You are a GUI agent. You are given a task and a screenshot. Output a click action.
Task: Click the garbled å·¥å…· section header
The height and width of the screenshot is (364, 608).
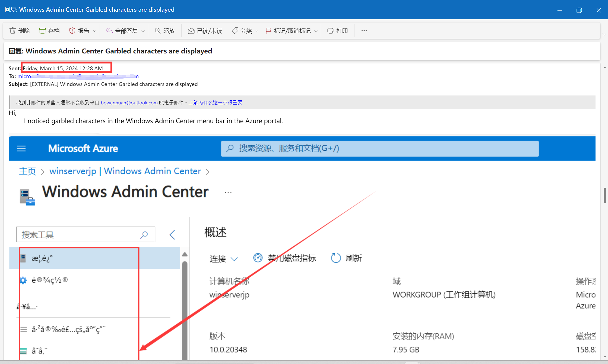(x=27, y=307)
